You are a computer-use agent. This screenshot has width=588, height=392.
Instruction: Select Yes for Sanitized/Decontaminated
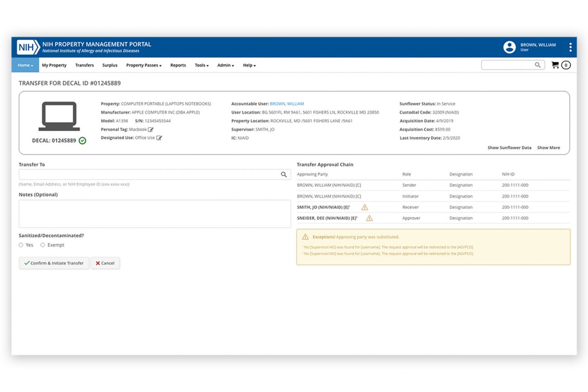click(21, 245)
